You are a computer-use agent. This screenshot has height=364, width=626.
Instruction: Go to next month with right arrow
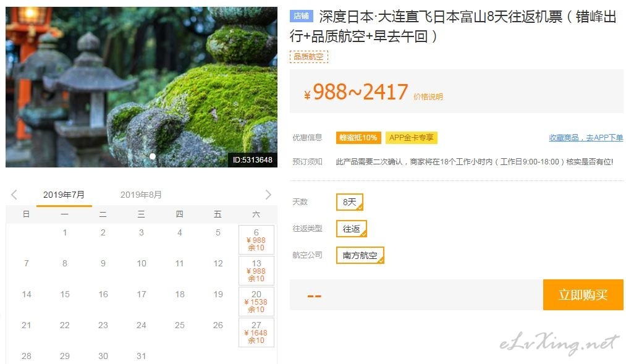point(268,195)
